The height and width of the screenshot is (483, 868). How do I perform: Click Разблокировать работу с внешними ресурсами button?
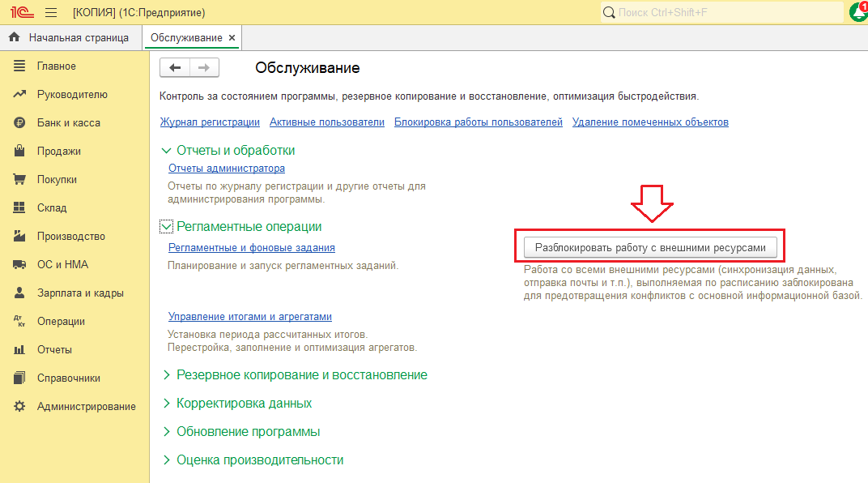pyautogui.click(x=650, y=248)
